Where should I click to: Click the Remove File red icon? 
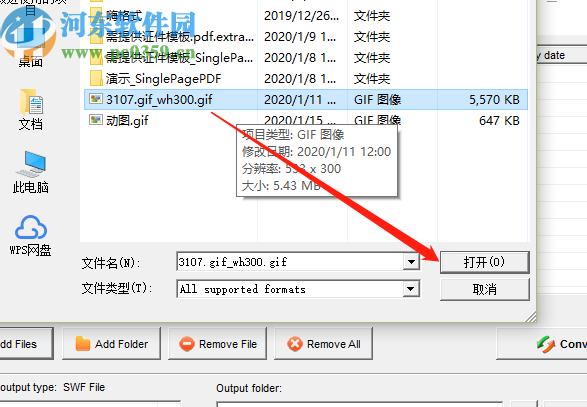click(x=187, y=344)
